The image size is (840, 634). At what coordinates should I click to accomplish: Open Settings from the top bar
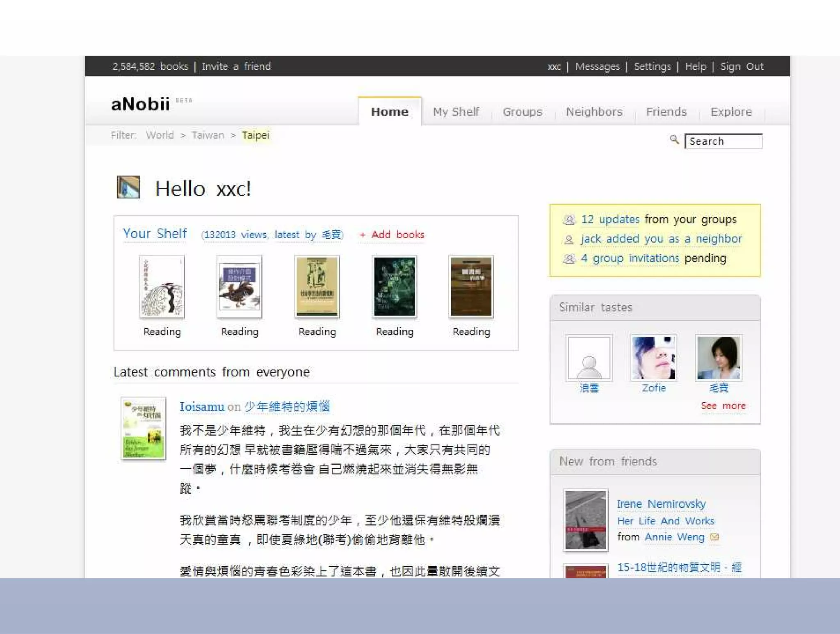[652, 66]
